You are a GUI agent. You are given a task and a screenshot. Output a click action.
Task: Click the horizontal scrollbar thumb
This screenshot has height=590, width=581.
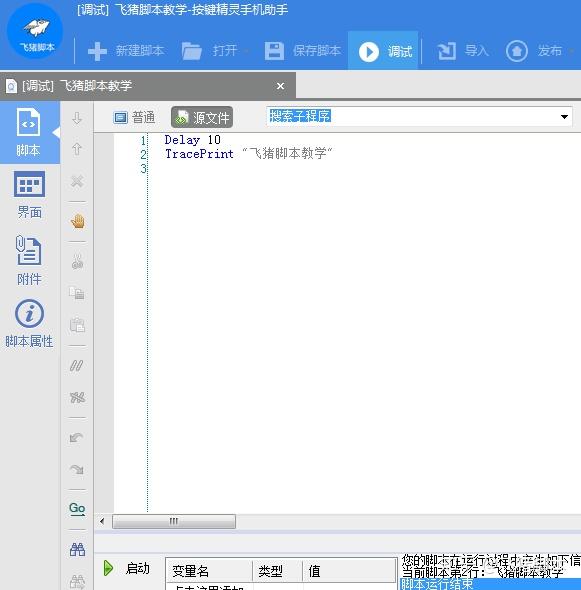pos(174,521)
